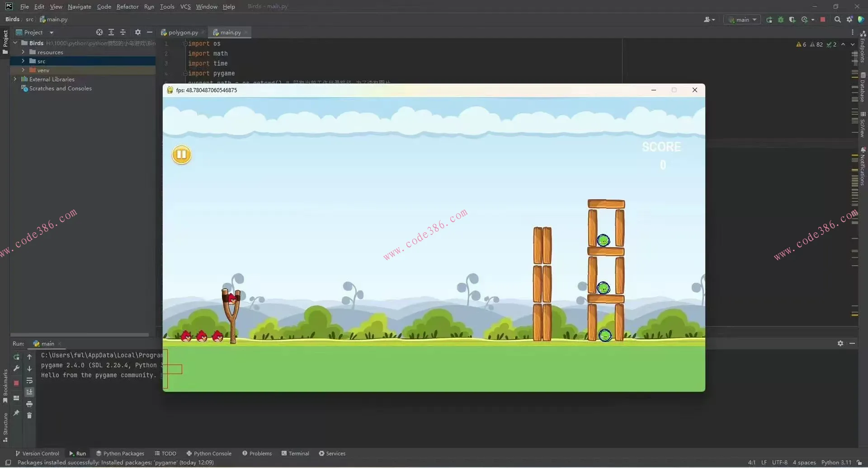Switch to the polygon.py editor tab
This screenshot has width=868, height=468.
pos(183,33)
